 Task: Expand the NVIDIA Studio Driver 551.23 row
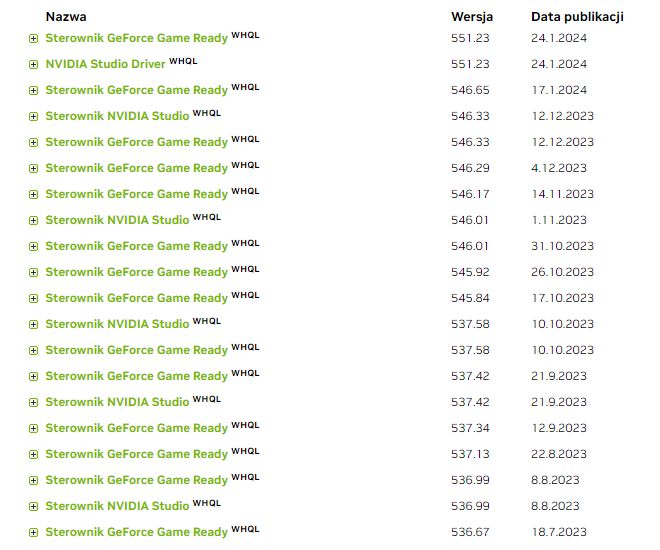click(33, 64)
